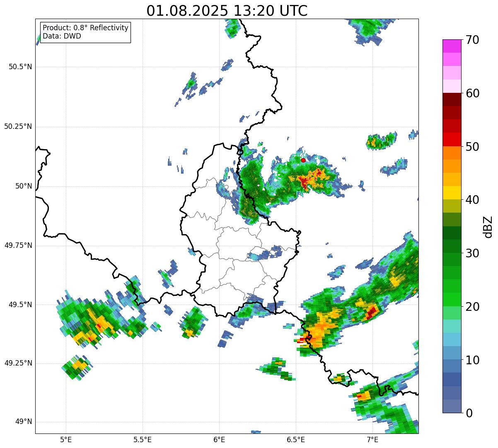
Task: Click the colorbar value 20
Action: pyautogui.click(x=472, y=307)
